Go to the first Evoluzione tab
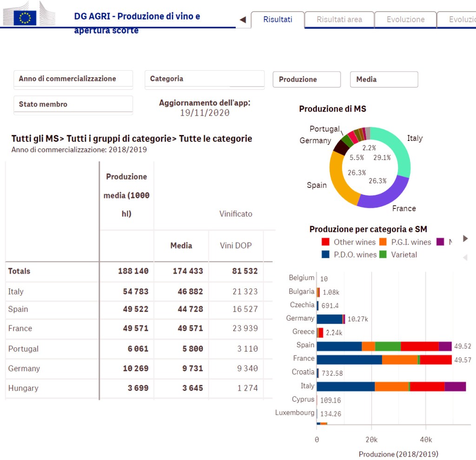Image resolution: width=476 pixels, height=460 pixels. pos(405,20)
